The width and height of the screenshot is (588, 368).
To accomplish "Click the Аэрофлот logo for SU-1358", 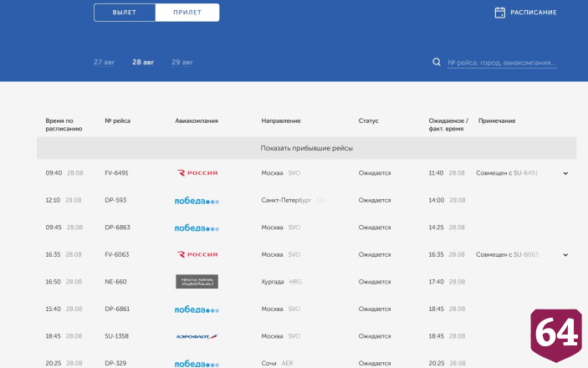I will coord(197,336).
